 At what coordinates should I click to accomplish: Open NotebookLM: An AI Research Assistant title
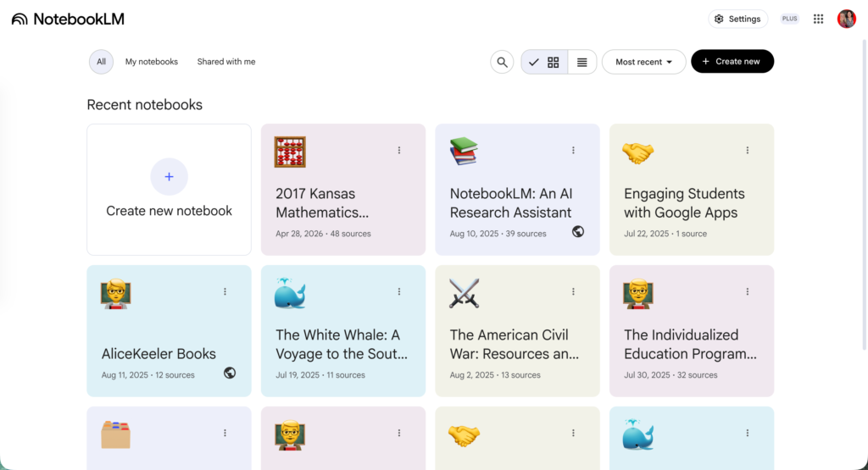click(511, 203)
